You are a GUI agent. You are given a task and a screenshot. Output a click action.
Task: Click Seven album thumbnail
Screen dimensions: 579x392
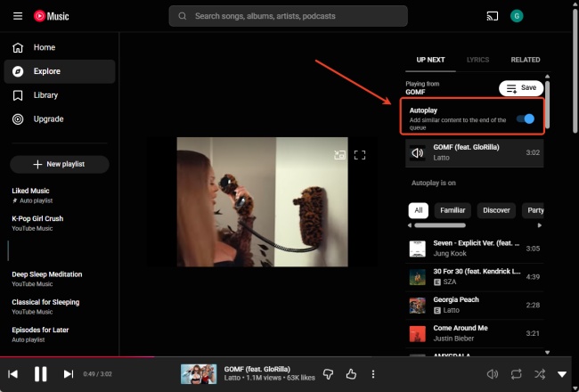coord(417,249)
